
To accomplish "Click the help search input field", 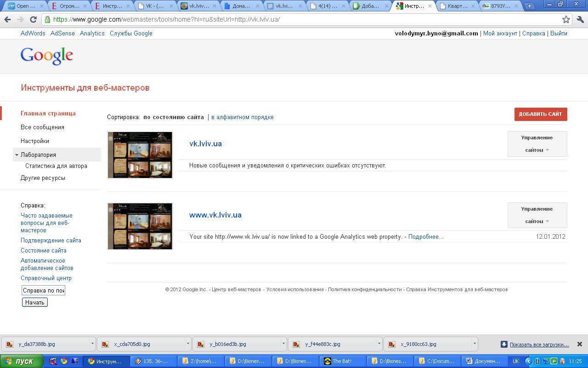I will pyautogui.click(x=44, y=290).
